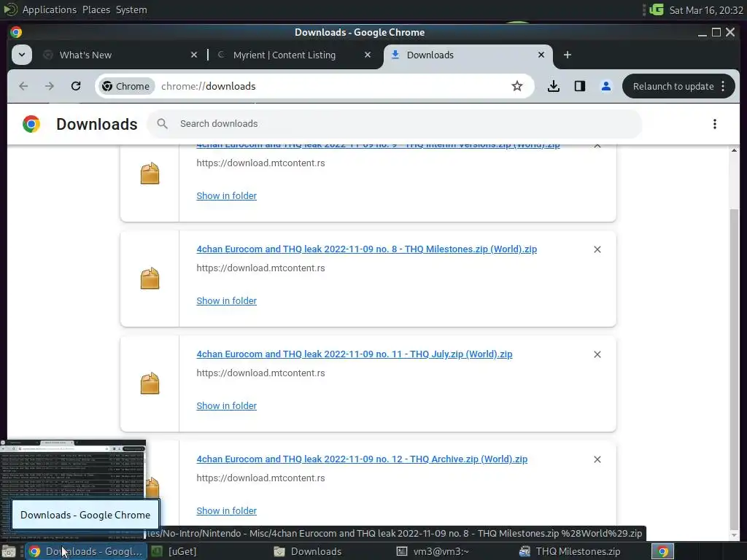This screenshot has width=747, height=560.
Task: Click the date and time clock
Action: click(x=706, y=10)
